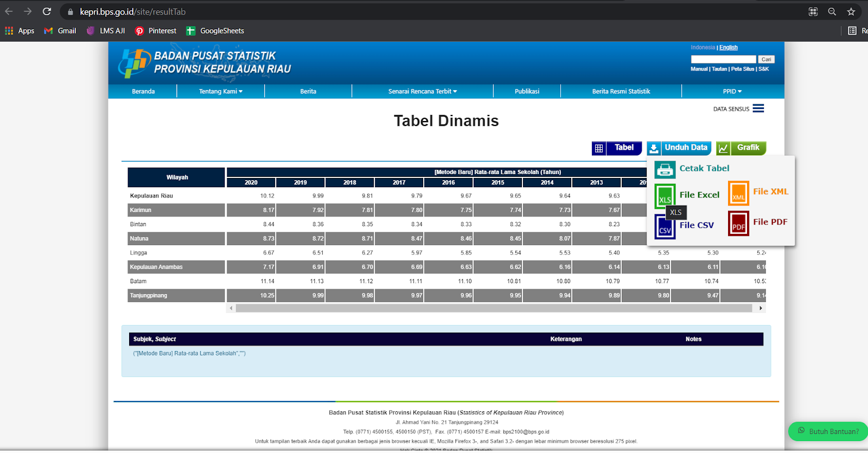Open the DATA SENSUS hamburger menu

758,109
